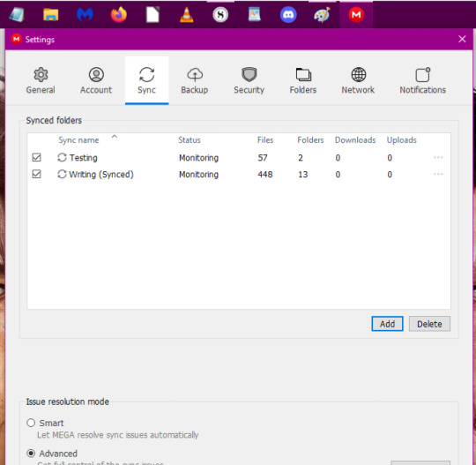The image size is (476, 465).
Task: Launch Firefox from the taskbar
Action: (x=119, y=14)
